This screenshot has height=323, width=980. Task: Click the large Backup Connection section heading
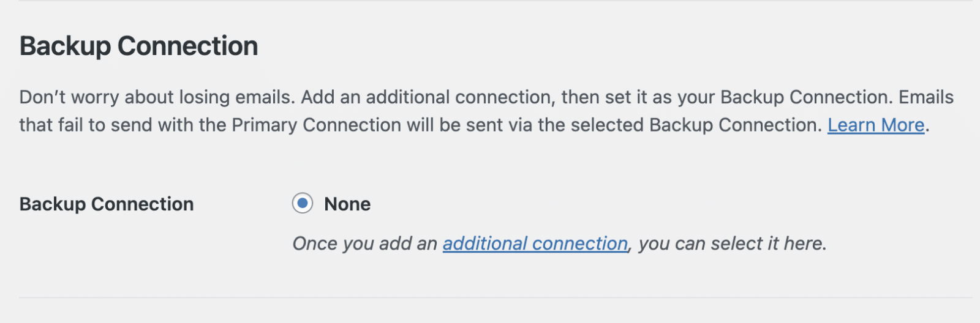point(138,46)
